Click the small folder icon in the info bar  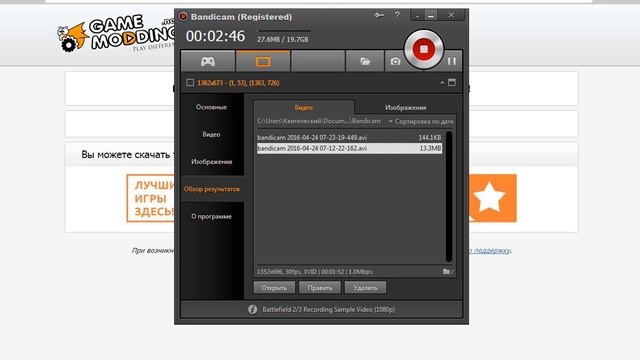coord(447,271)
